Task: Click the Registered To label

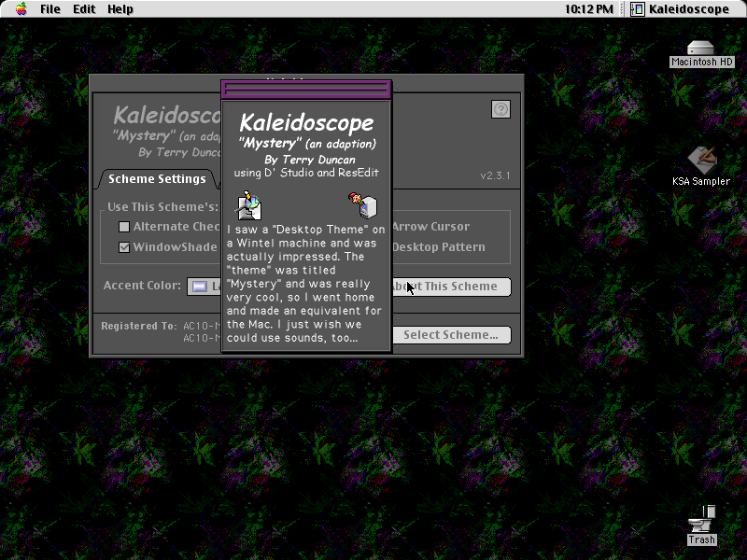Action: point(138,326)
